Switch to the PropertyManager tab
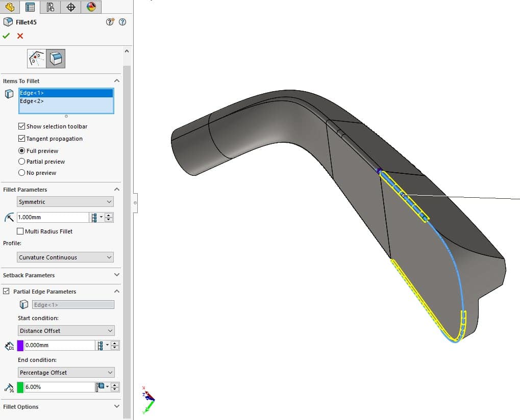The height and width of the screenshot is (420, 520). (x=30, y=7)
